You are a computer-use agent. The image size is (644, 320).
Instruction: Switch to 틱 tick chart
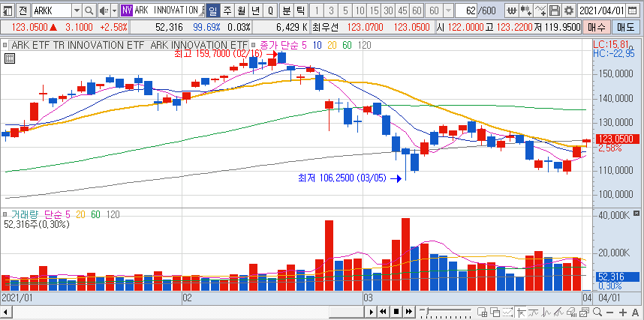pyautogui.click(x=301, y=10)
